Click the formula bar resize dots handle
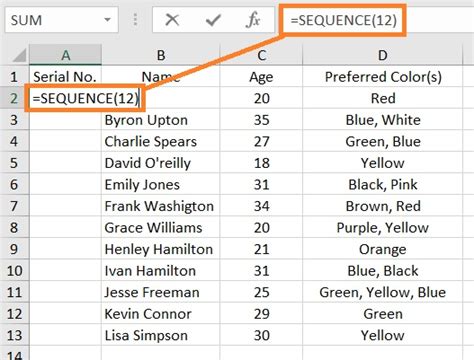474x360 pixels. click(x=135, y=20)
